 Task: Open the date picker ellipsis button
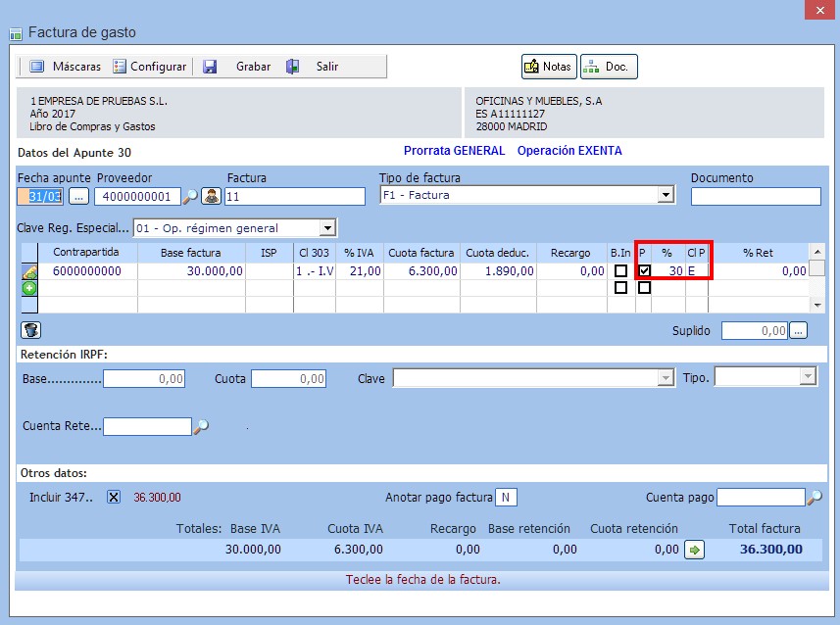tap(78, 197)
